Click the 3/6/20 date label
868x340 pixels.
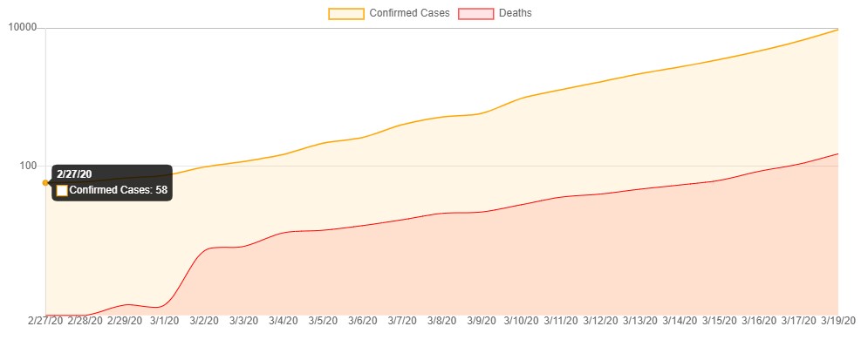pyautogui.click(x=363, y=321)
